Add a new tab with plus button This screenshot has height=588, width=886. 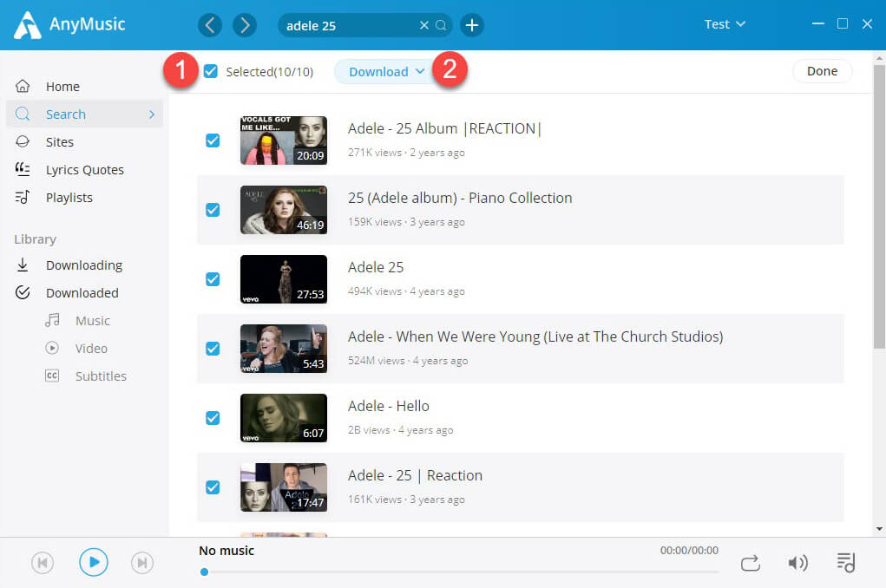click(x=472, y=25)
